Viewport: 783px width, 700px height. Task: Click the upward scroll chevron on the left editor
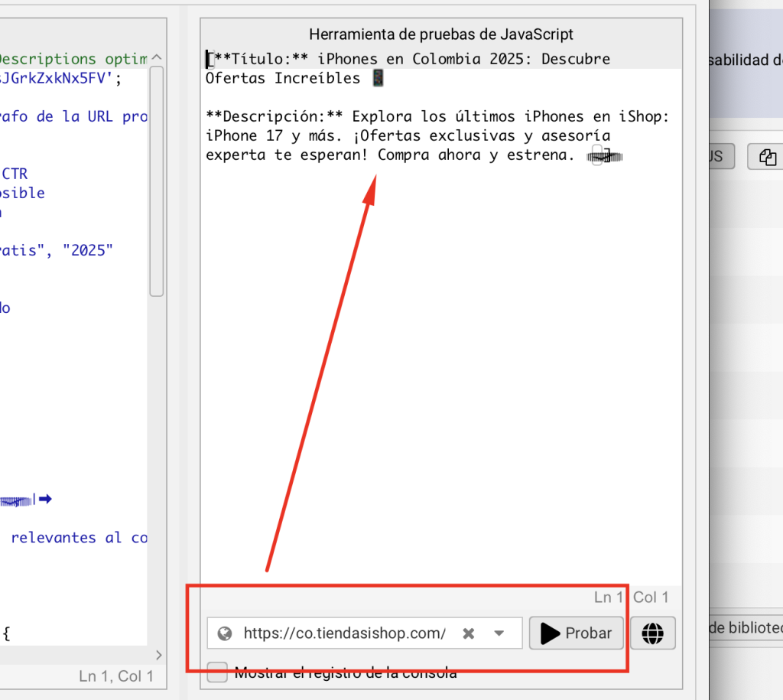tap(156, 57)
